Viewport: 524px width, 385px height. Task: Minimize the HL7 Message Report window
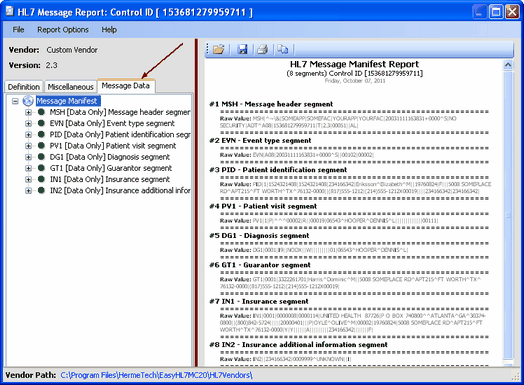coord(480,12)
